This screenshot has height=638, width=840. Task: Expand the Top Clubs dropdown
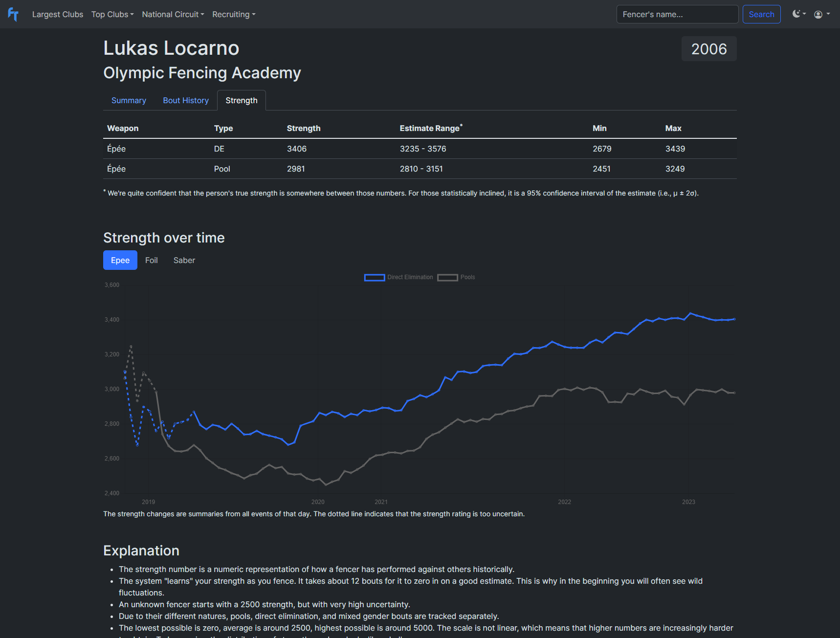pos(112,14)
